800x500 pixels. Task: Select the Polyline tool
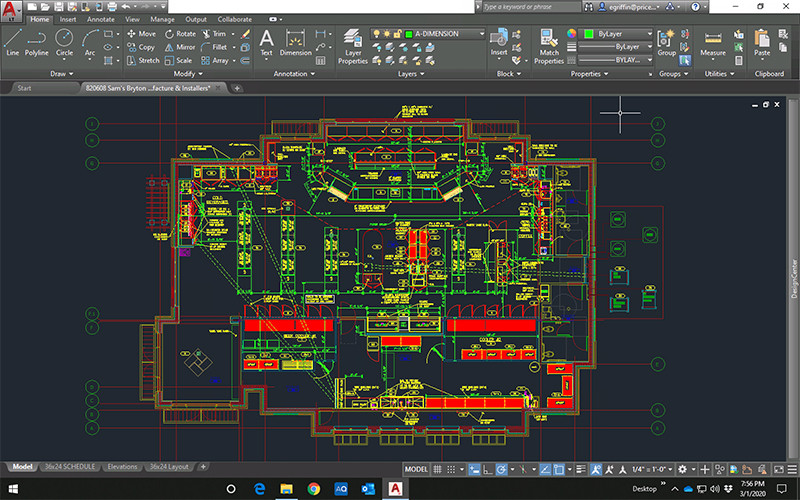click(37, 41)
